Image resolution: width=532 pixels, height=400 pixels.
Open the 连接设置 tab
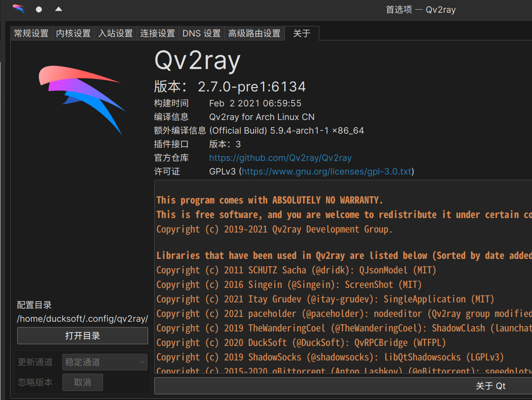point(157,33)
